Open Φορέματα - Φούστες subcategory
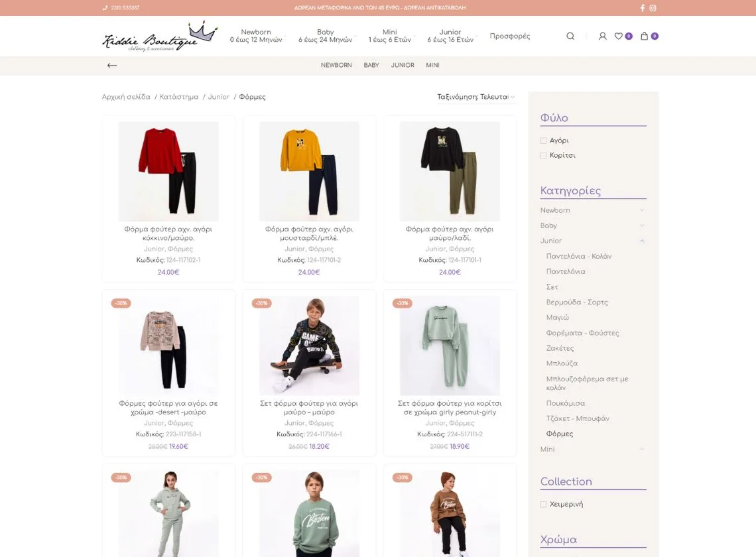This screenshot has height=557, width=756. coord(582,333)
